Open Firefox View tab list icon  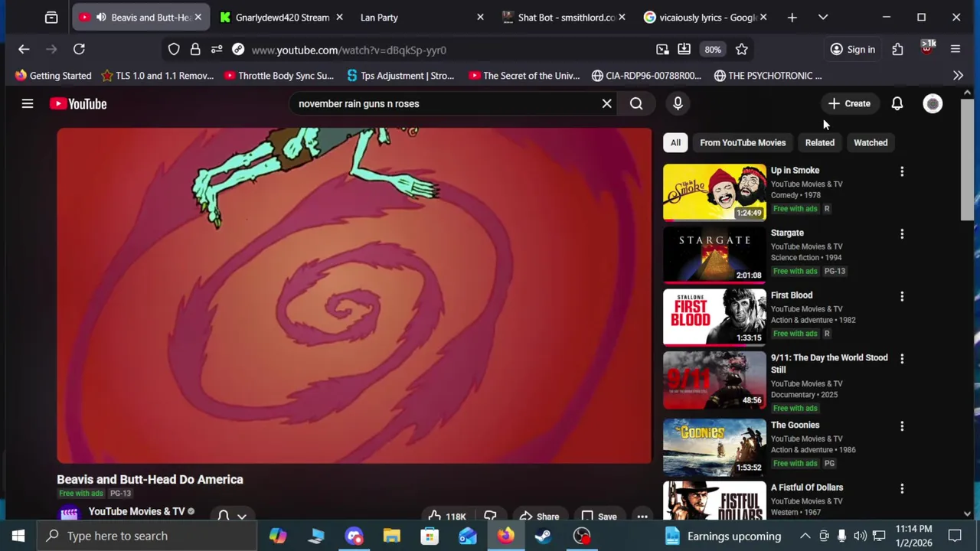(51, 17)
